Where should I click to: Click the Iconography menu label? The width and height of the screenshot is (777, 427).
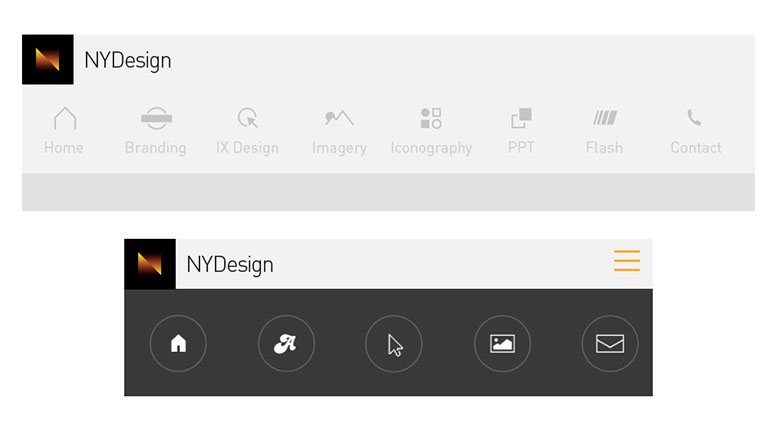coord(431,148)
